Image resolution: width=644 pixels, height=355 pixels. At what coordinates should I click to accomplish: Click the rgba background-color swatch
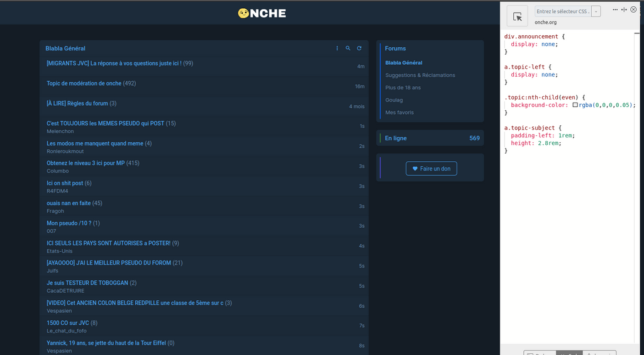(x=575, y=105)
